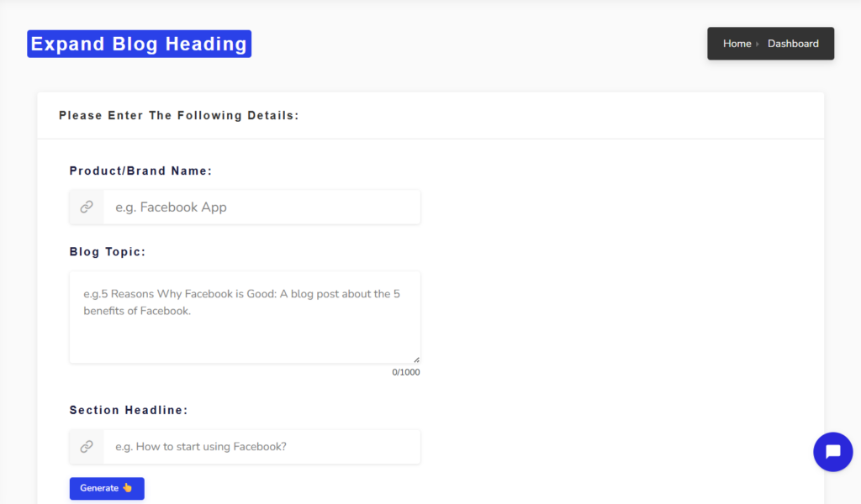This screenshot has height=504, width=861.
Task: Click the Section Headline label
Action: click(x=129, y=410)
